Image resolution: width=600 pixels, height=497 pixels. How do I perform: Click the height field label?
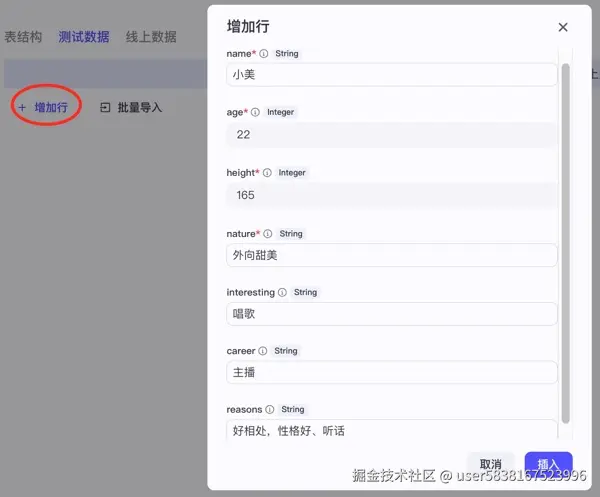pos(243,173)
